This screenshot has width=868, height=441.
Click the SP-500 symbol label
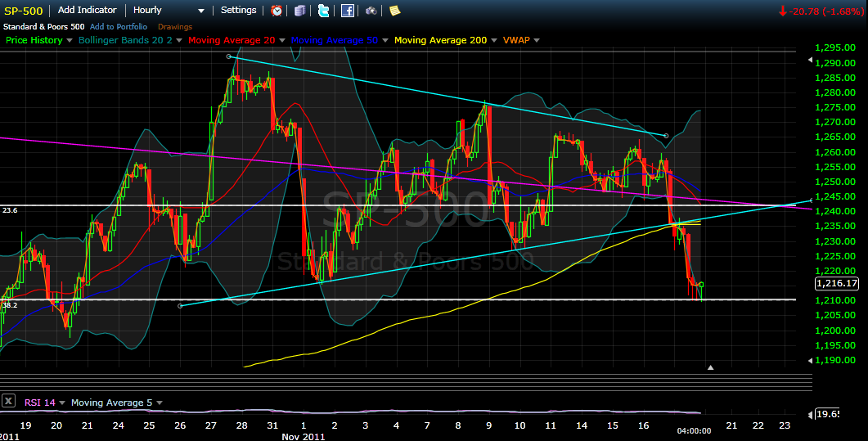(23, 11)
